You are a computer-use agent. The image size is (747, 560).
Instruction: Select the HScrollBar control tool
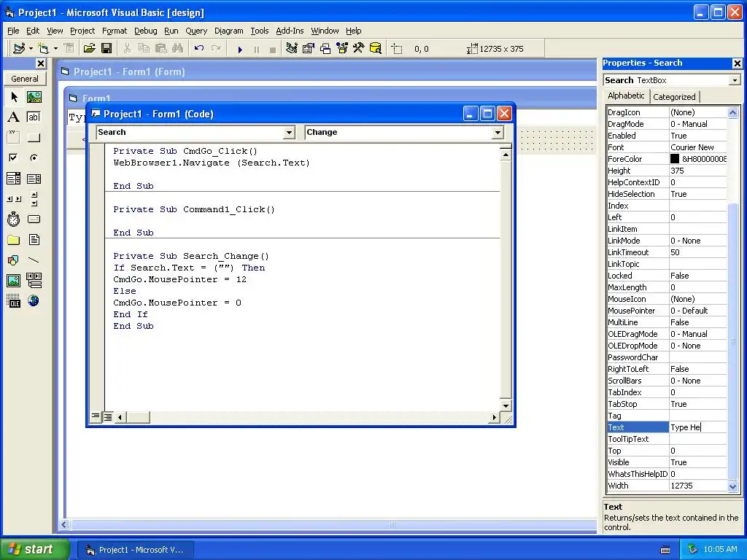point(14,198)
